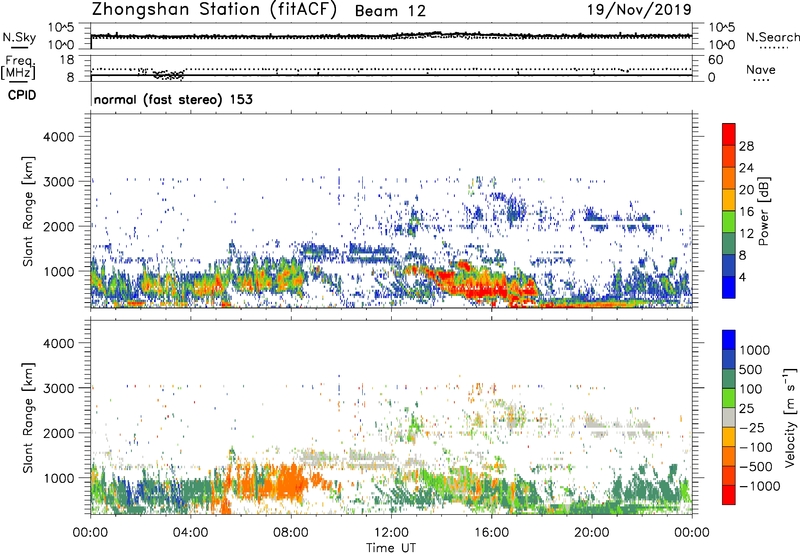
Task: Click the "20" power colorbar label
Action: [x=746, y=190]
